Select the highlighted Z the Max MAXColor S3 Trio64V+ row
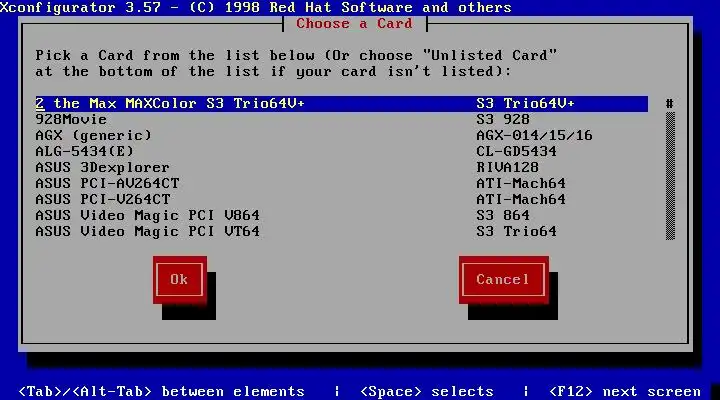 (342, 104)
